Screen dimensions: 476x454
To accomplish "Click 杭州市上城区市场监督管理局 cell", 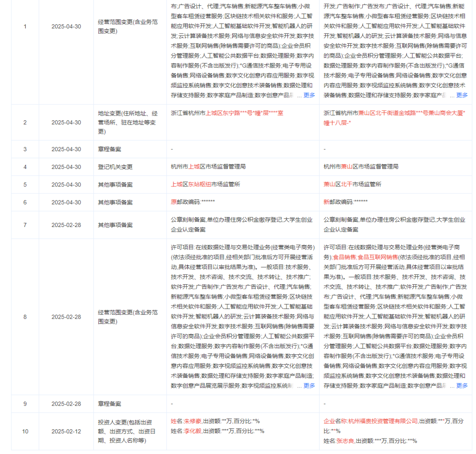I will point(208,167).
